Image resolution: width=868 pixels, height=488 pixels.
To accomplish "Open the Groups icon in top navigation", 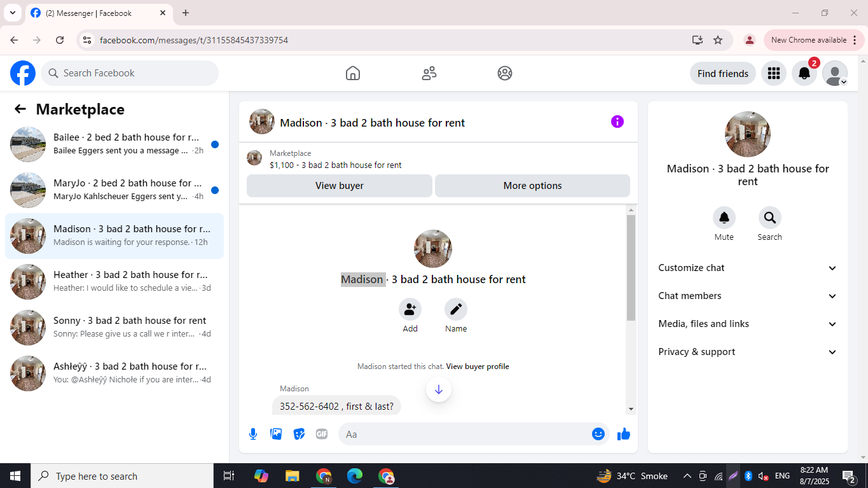I will [x=505, y=73].
